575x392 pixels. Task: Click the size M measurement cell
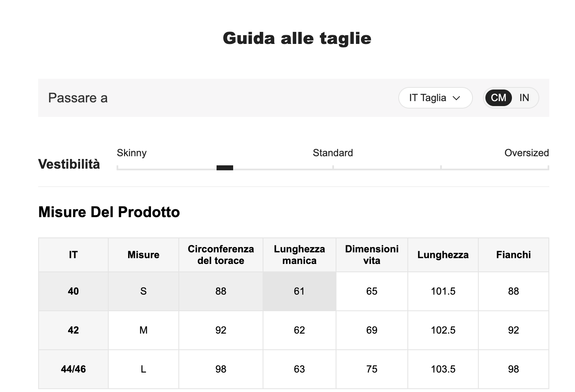point(144,330)
